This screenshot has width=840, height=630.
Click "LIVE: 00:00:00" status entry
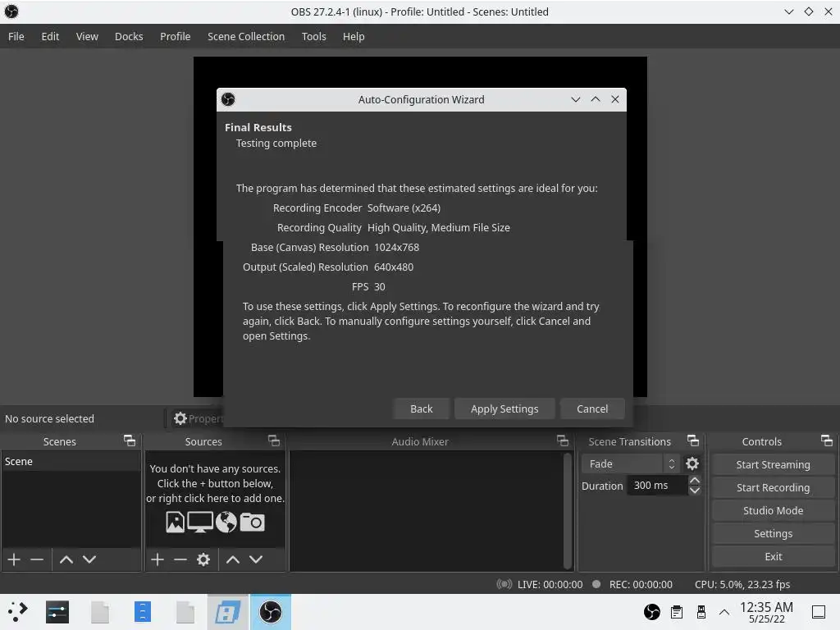pyautogui.click(x=550, y=584)
